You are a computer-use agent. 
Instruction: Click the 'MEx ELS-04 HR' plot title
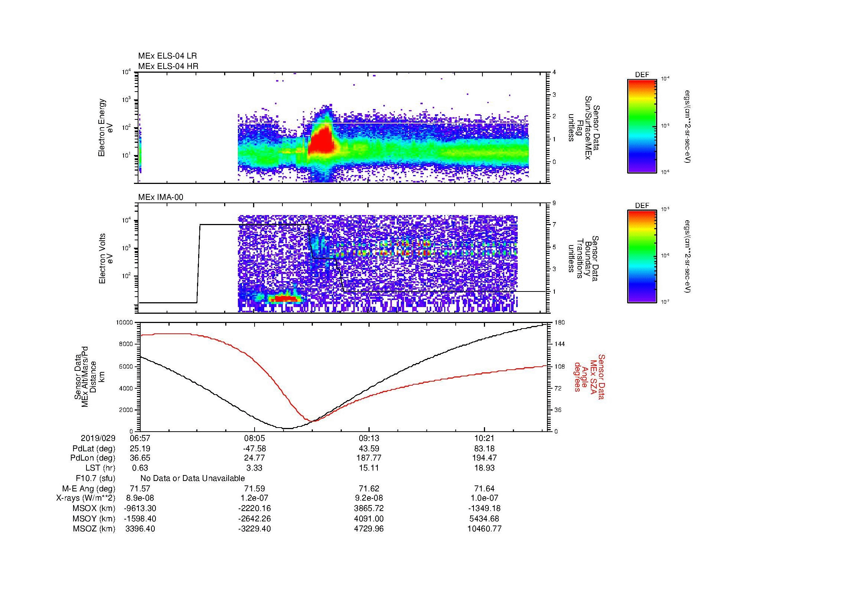168,66
